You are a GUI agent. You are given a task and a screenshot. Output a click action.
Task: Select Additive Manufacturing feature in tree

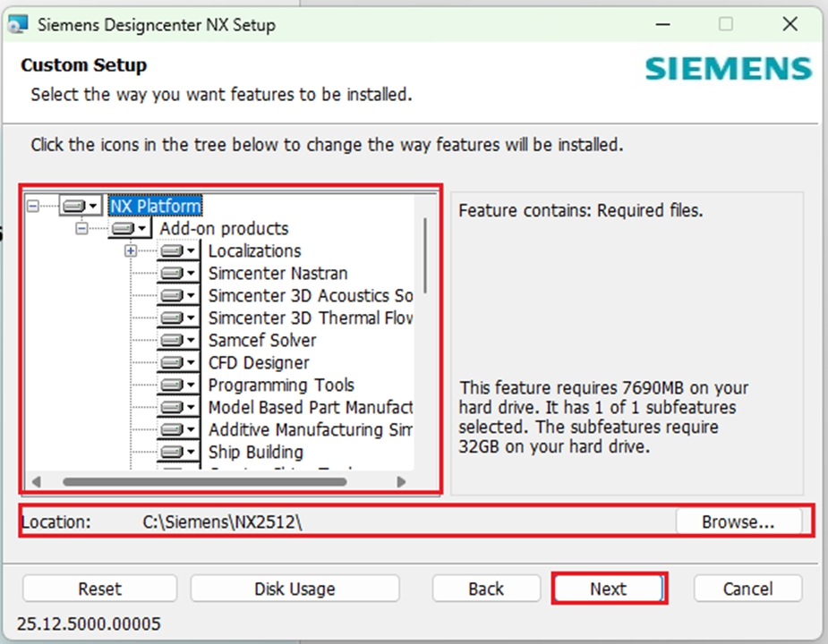[310, 430]
